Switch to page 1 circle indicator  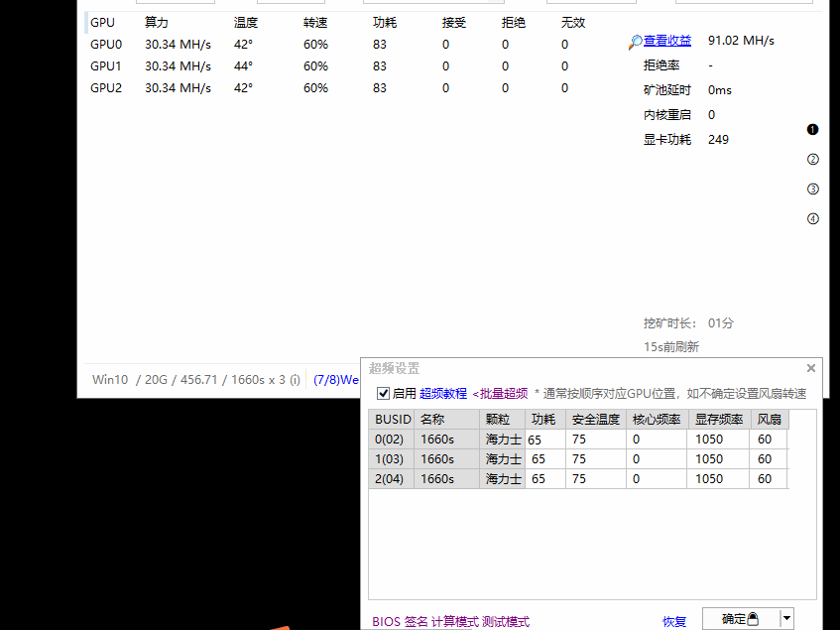[812, 129]
